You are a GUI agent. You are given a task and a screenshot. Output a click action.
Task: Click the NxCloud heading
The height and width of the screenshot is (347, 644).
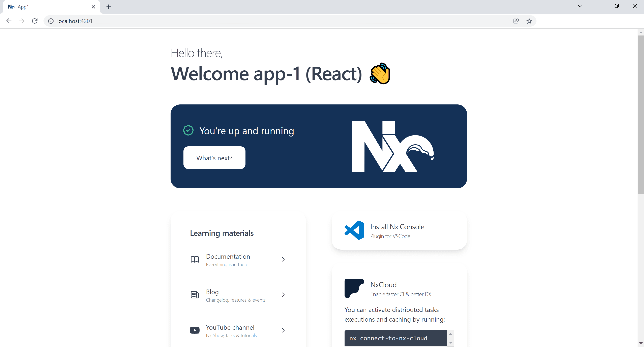tap(383, 285)
